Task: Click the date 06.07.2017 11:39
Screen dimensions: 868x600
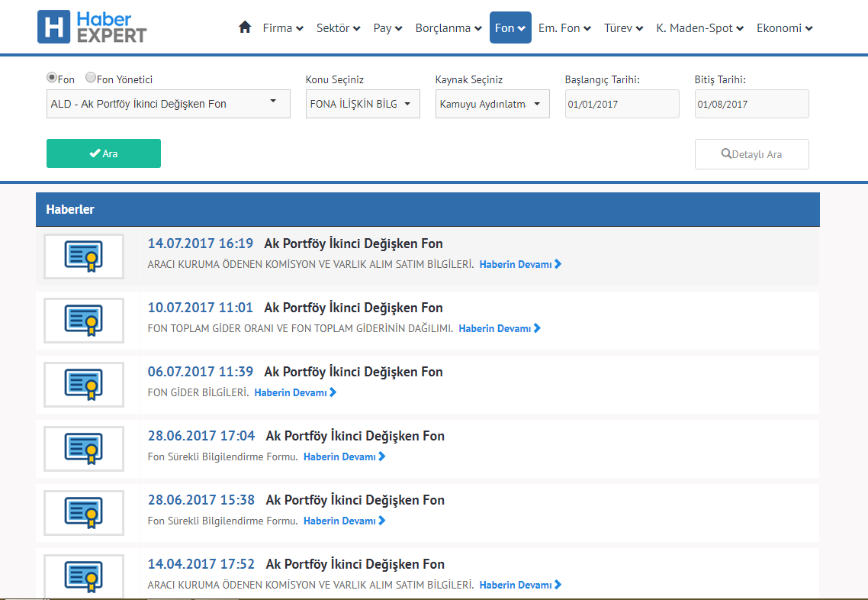Action: pyautogui.click(x=201, y=372)
